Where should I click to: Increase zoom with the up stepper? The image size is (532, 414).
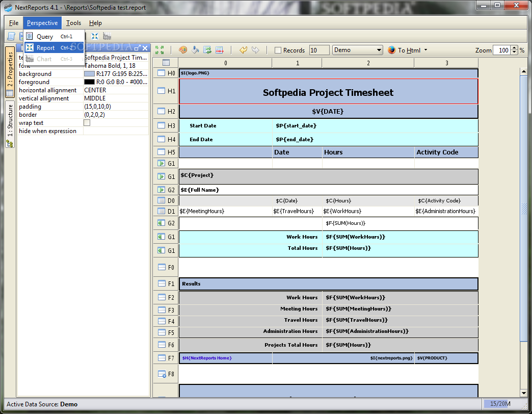(514, 48)
